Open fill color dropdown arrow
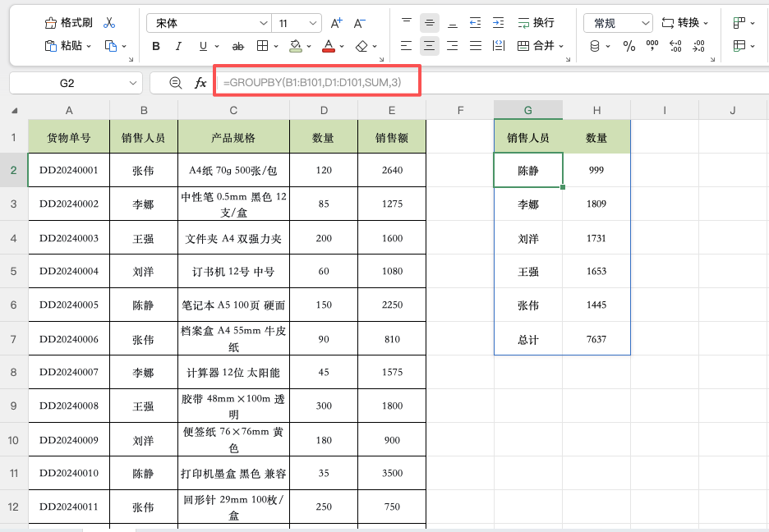The width and height of the screenshot is (769, 532). [309, 47]
